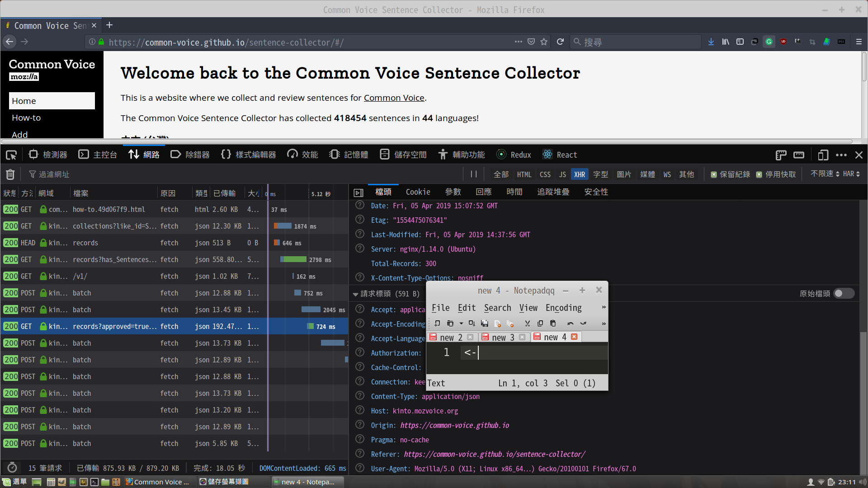Click the element picker icon in devtools
Viewport: 868px width, 488px height.
[11, 155]
